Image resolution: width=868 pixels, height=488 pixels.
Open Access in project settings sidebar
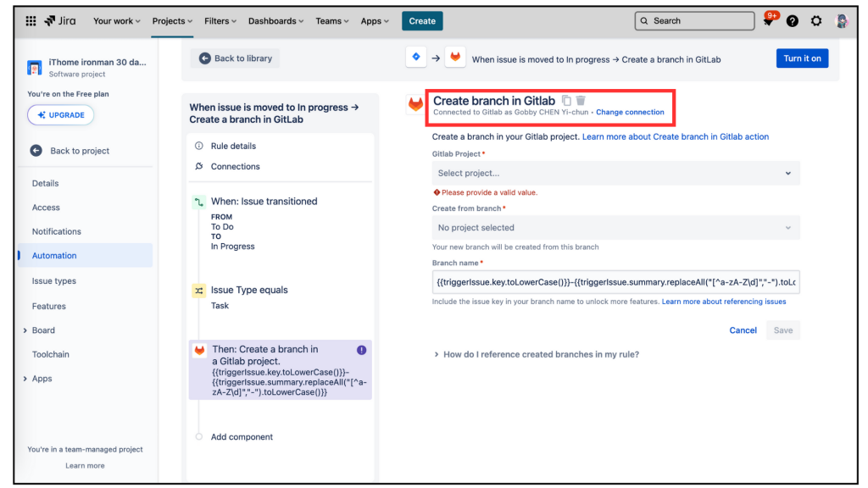pyautogui.click(x=46, y=208)
